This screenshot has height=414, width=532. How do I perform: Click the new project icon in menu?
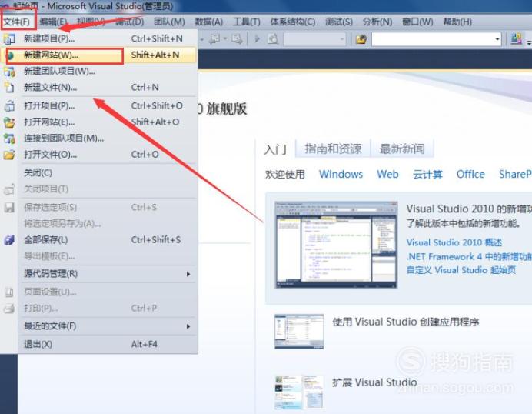9,38
